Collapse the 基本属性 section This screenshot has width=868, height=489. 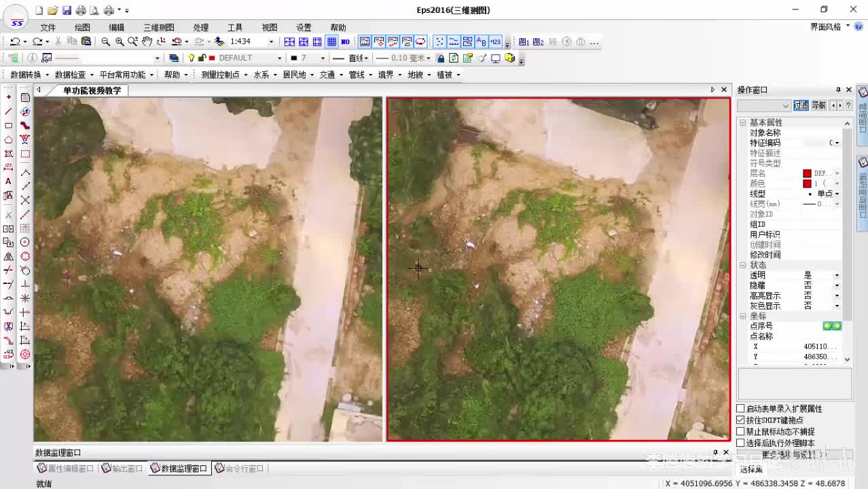tap(742, 122)
